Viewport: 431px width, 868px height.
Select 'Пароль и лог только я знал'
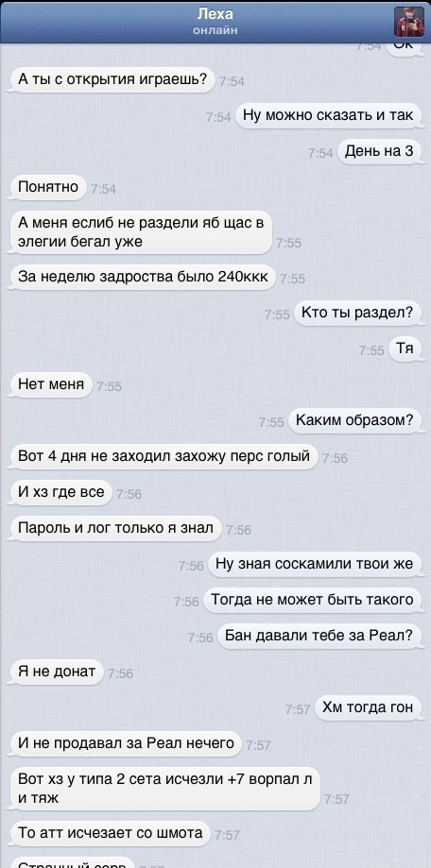pos(115,528)
